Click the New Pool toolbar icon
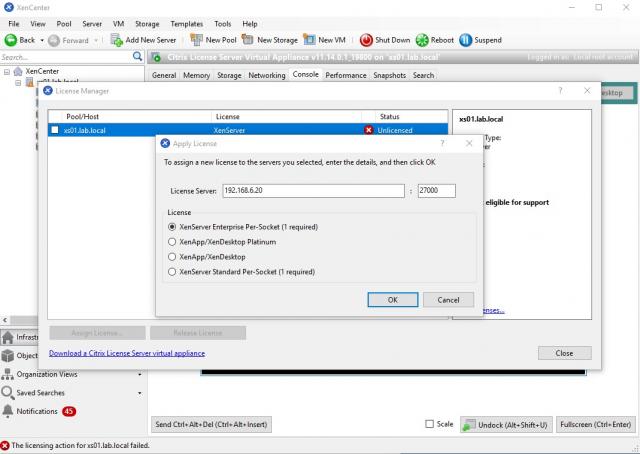The image size is (640, 454). [x=196, y=40]
